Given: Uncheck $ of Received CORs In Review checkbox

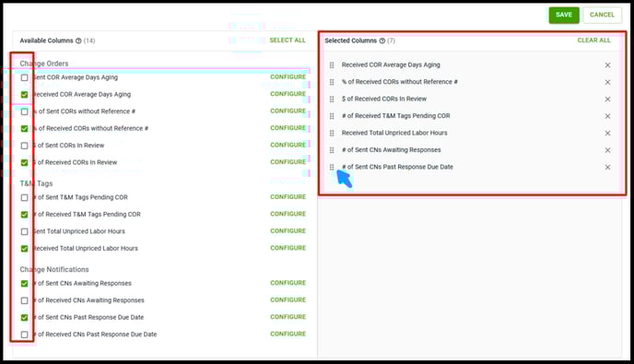Looking at the screenshot, I should click(24, 162).
